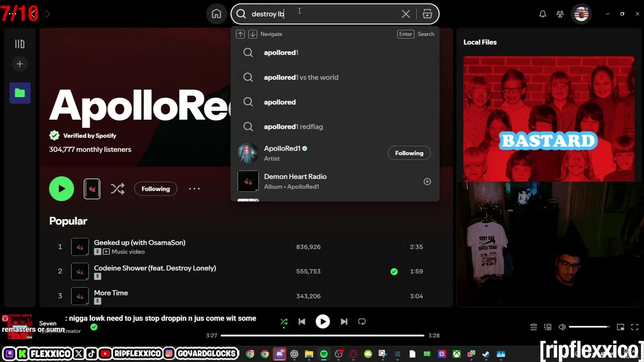This screenshot has height=362, width=644.
Task: Skip to the previous track
Action: tap(302, 322)
